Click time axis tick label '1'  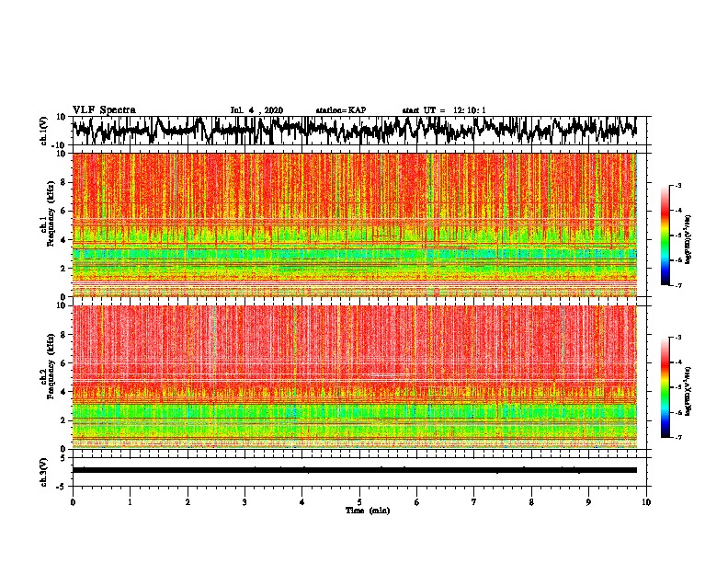click(130, 502)
